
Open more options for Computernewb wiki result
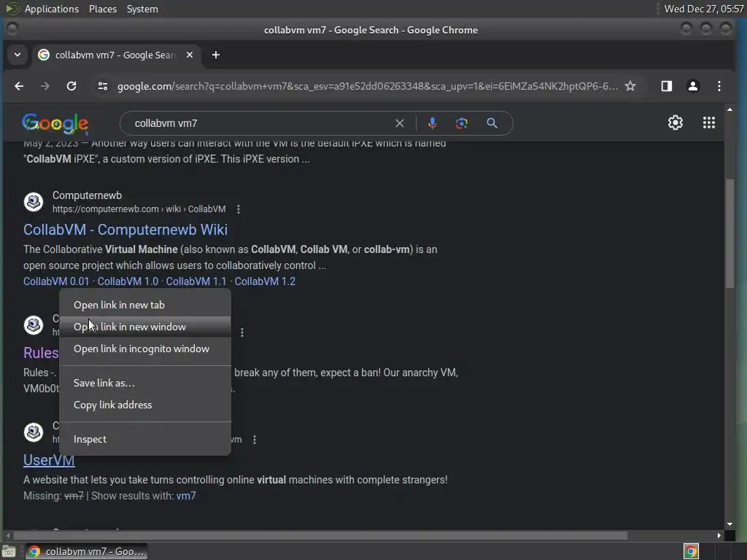[x=239, y=209]
